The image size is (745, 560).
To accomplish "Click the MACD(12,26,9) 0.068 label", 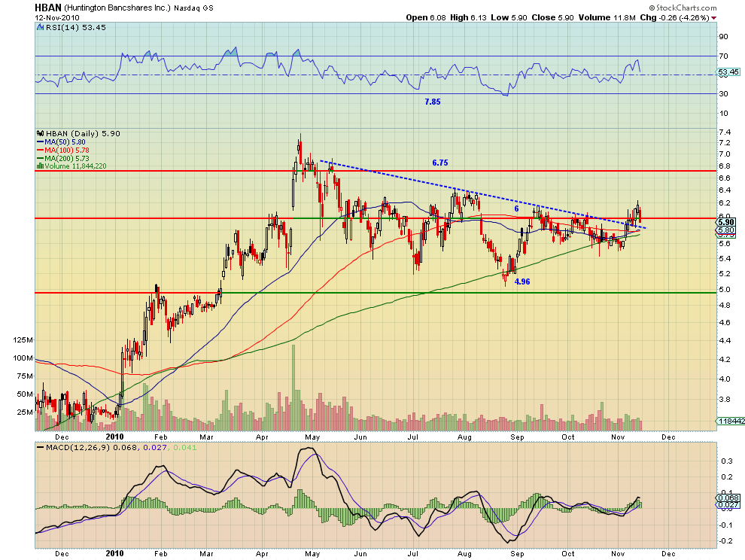I will [92, 448].
